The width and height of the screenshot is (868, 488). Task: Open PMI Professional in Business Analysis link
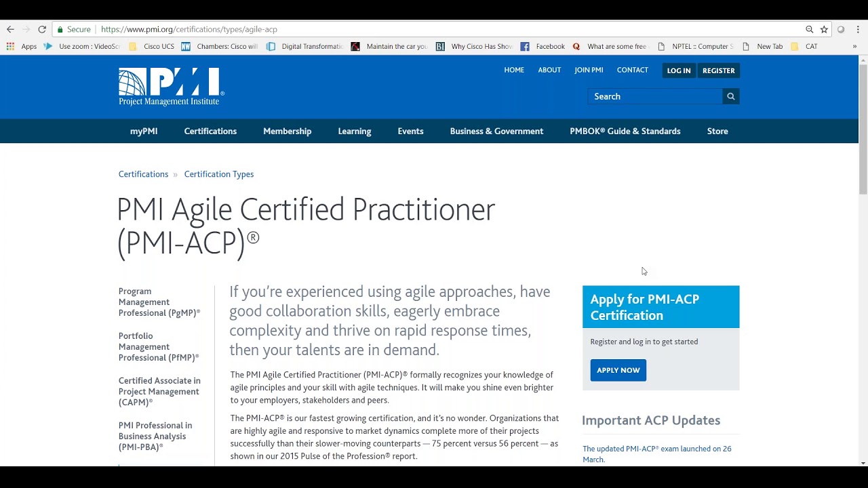(155, 436)
